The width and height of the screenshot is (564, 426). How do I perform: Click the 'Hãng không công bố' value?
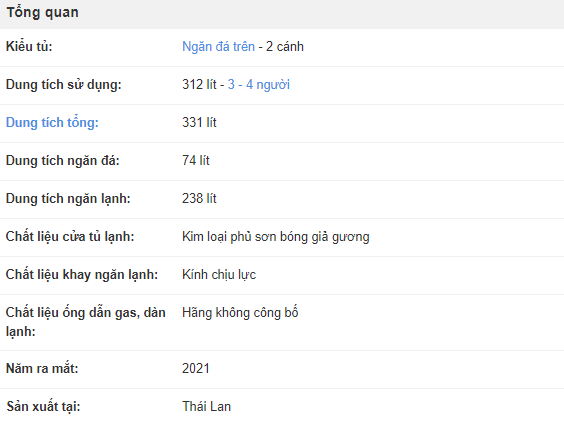[240, 312]
